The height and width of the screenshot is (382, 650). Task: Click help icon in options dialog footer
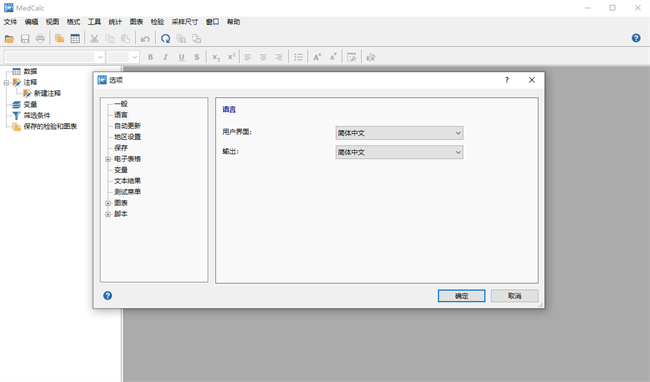[107, 295]
